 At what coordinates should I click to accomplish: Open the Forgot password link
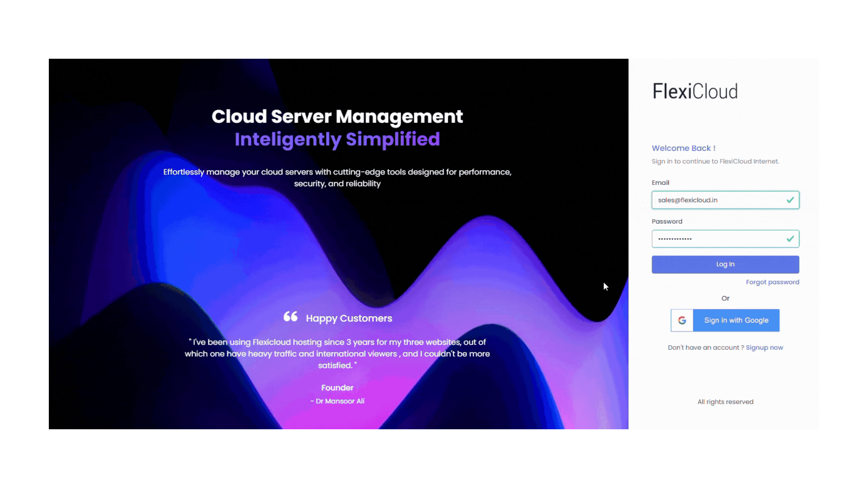[772, 282]
